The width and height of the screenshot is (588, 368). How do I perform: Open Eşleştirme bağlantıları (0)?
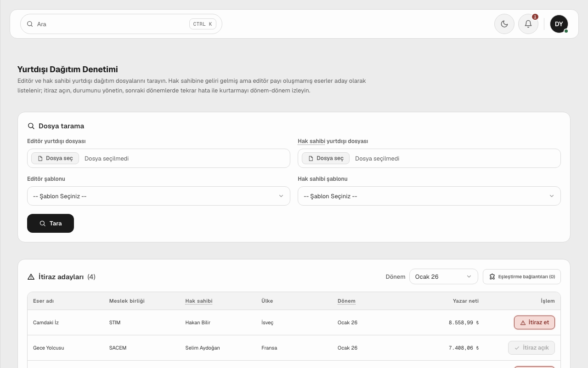point(522,277)
